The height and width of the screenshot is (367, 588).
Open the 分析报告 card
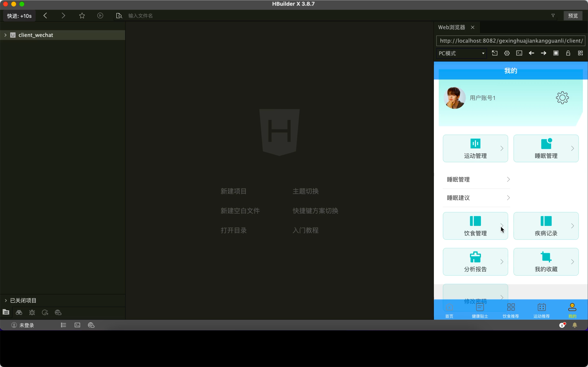475,262
